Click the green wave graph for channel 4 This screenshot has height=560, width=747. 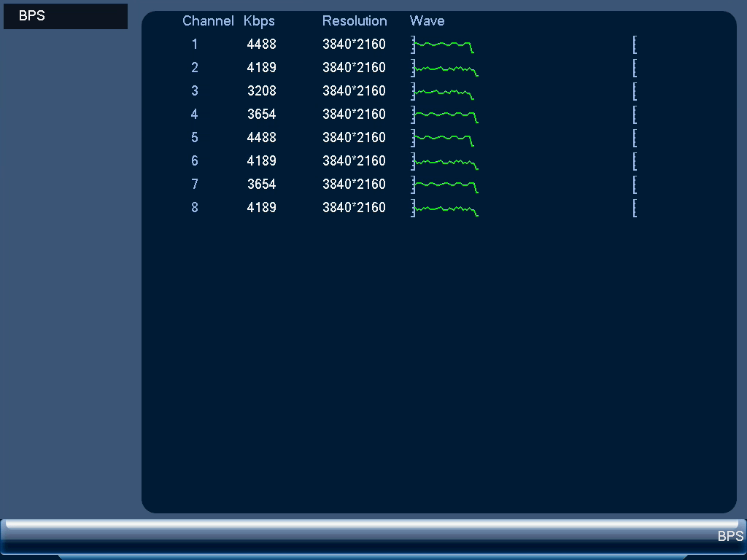tap(446, 117)
